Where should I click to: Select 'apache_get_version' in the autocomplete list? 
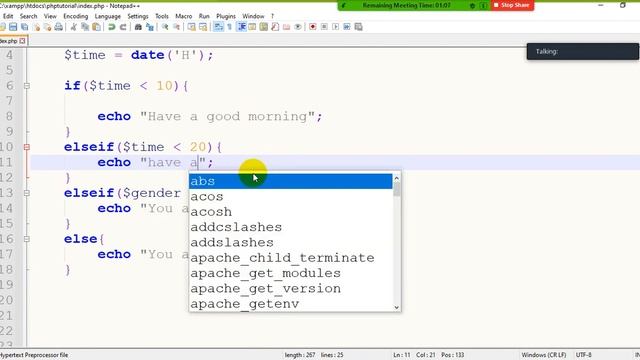pos(290,289)
